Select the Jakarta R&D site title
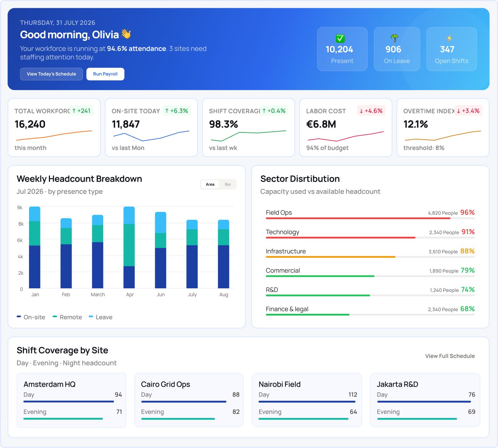The height and width of the screenshot is (448, 498). (397, 384)
